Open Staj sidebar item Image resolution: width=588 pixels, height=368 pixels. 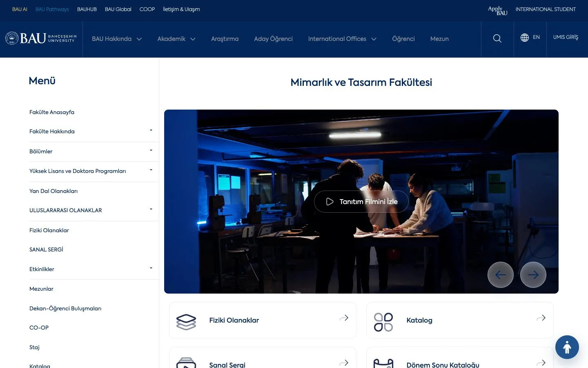(x=34, y=347)
